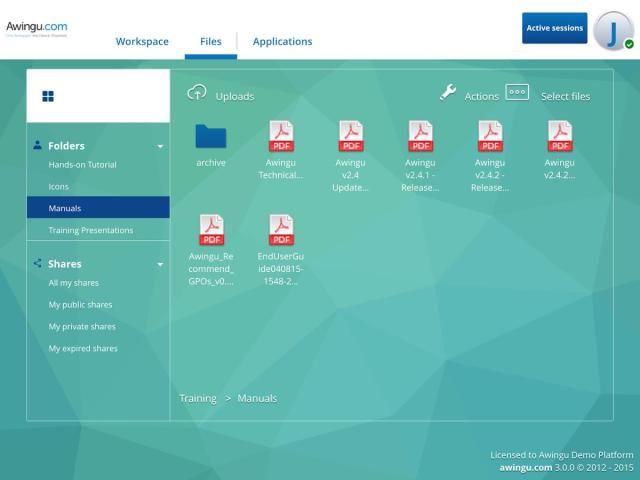Viewport: 640px width, 480px height.
Task: Click the Select files icon
Action: click(x=516, y=92)
